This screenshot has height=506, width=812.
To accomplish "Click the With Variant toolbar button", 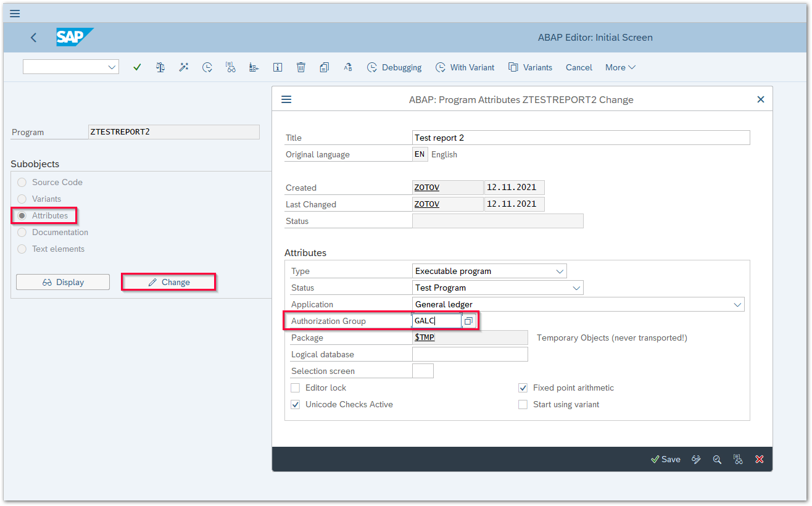I will point(465,67).
